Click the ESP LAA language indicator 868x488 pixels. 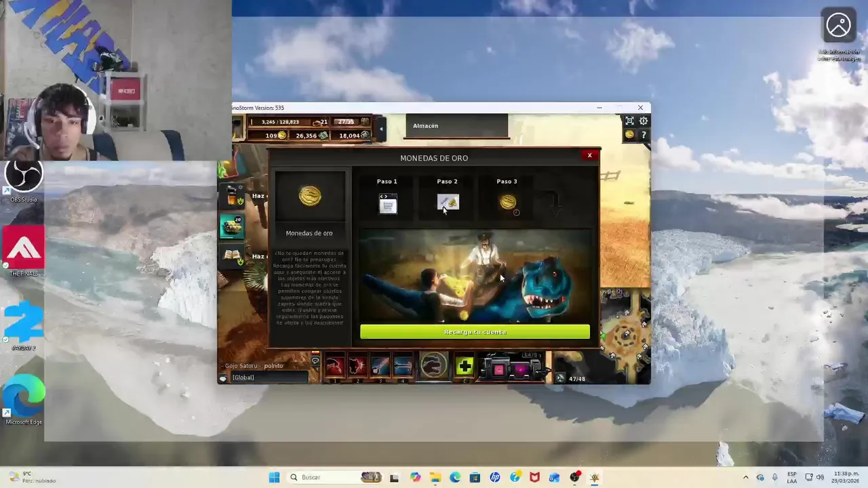pyautogui.click(x=792, y=477)
